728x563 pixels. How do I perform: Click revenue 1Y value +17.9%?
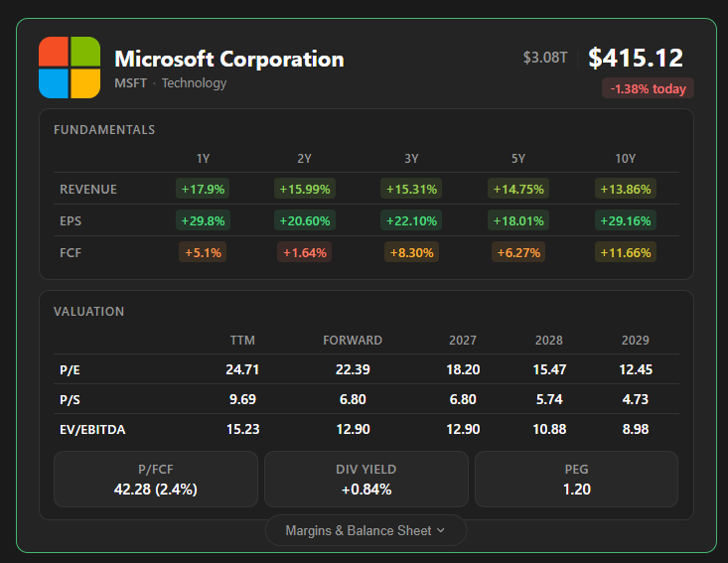click(203, 189)
